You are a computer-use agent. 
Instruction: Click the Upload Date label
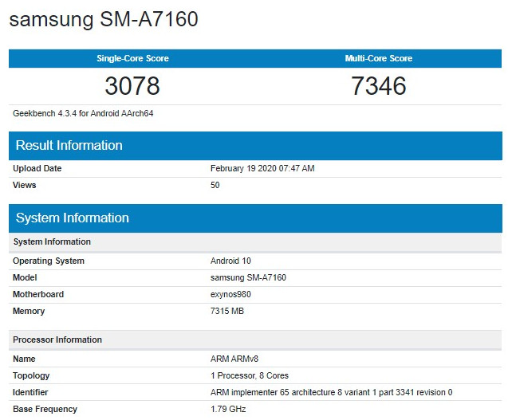37,168
